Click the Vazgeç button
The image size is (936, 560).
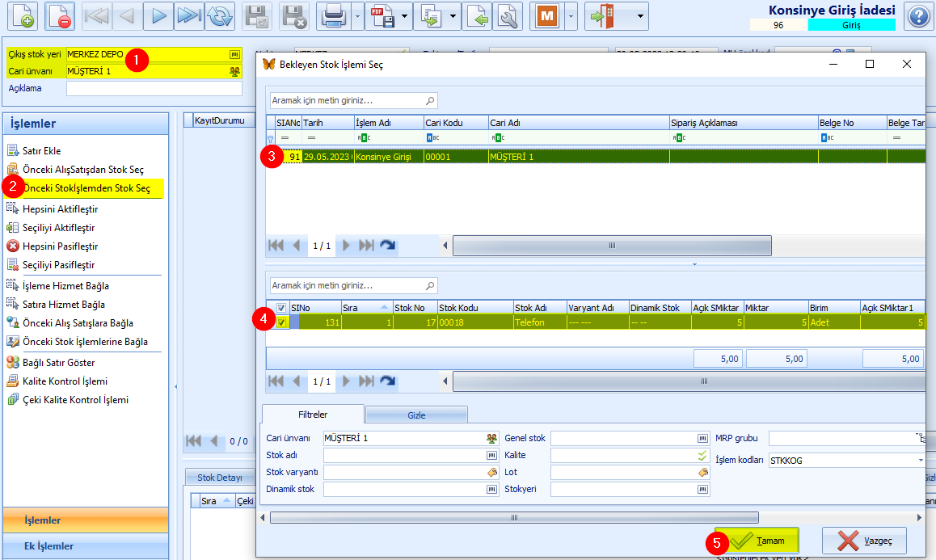864,541
